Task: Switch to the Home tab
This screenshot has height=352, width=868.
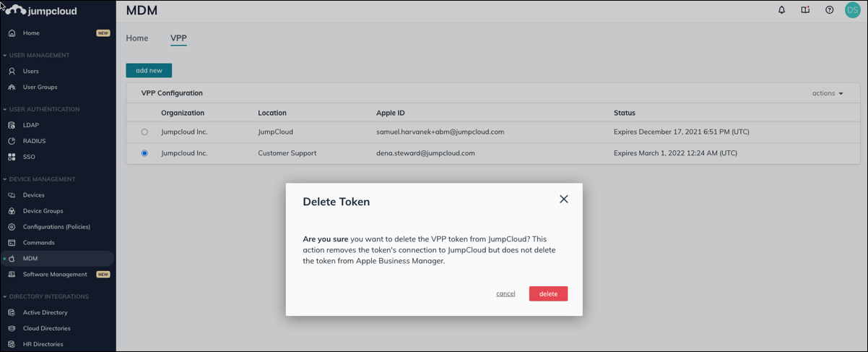Action: coord(137,38)
